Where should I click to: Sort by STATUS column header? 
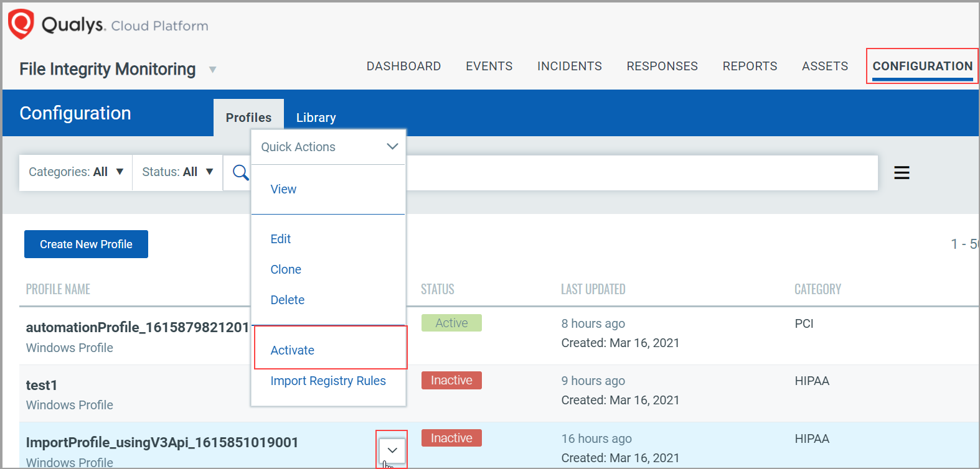pos(437,289)
